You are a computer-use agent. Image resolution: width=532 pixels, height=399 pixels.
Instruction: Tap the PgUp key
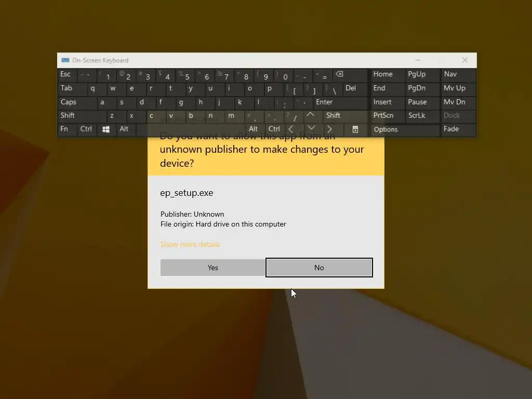[x=422, y=75]
